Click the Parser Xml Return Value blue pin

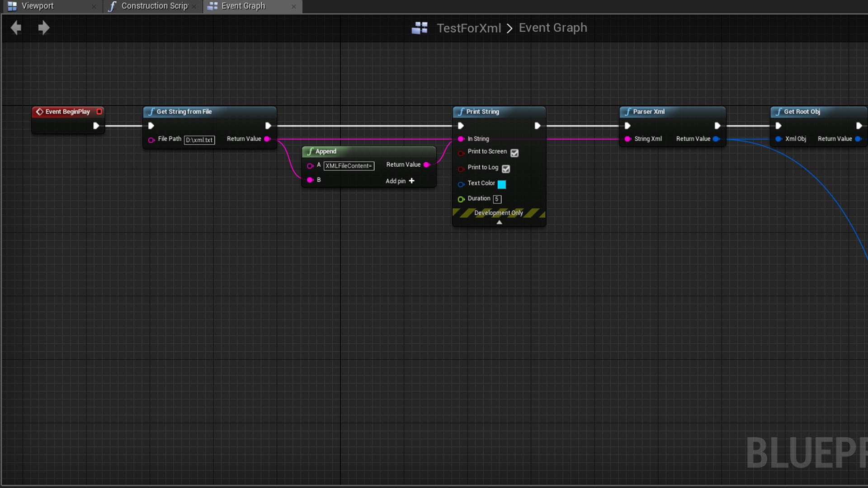716,139
